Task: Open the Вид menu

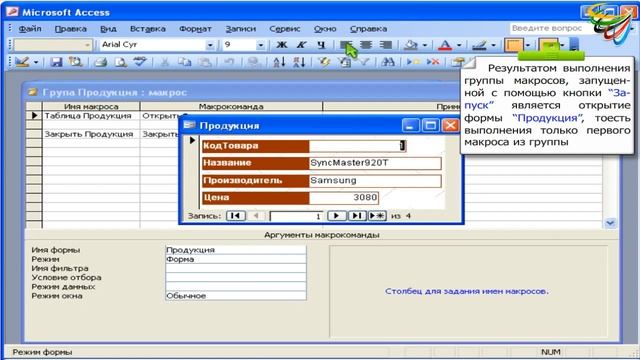Action: point(108,29)
